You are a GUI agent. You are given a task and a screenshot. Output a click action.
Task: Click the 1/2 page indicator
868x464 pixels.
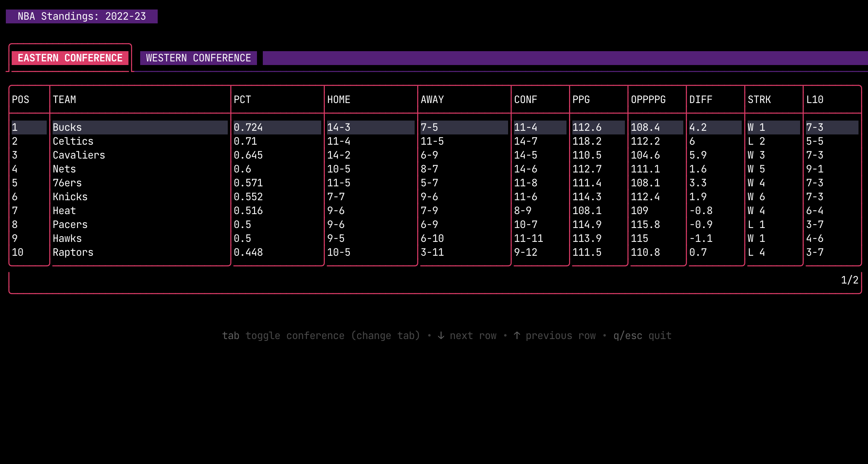[x=849, y=280]
